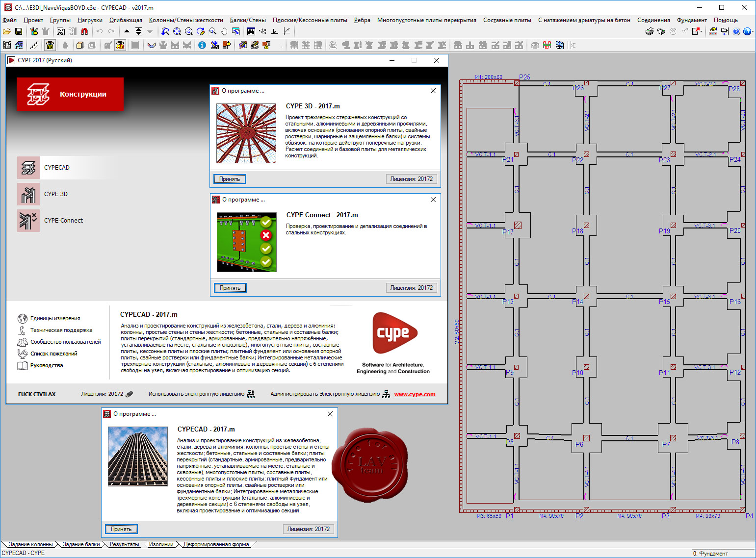Open help via blue question mark icon

point(736,31)
